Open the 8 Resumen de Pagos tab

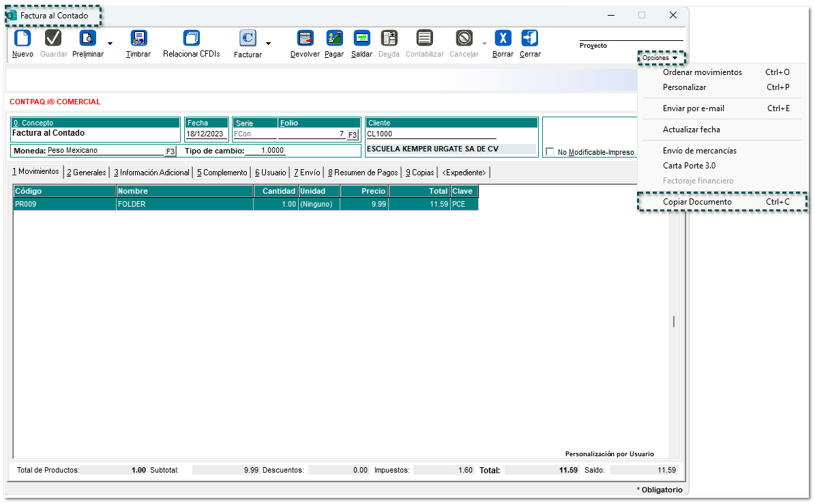[x=362, y=173]
